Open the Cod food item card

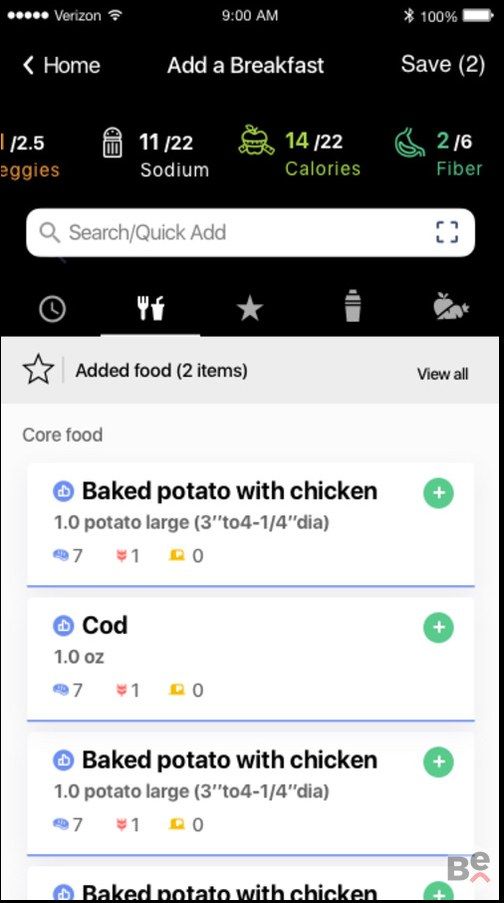coord(251,658)
